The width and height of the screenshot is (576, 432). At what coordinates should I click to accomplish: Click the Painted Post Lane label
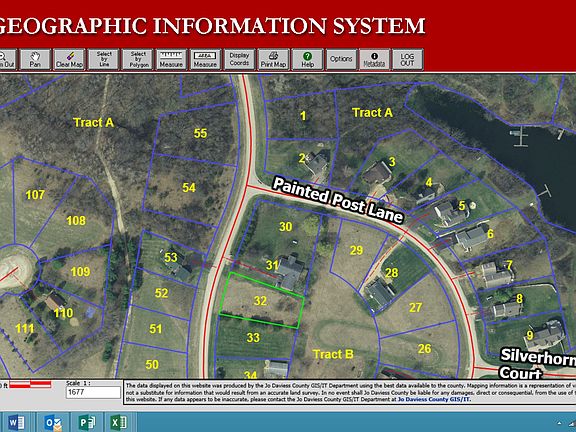pos(338,200)
